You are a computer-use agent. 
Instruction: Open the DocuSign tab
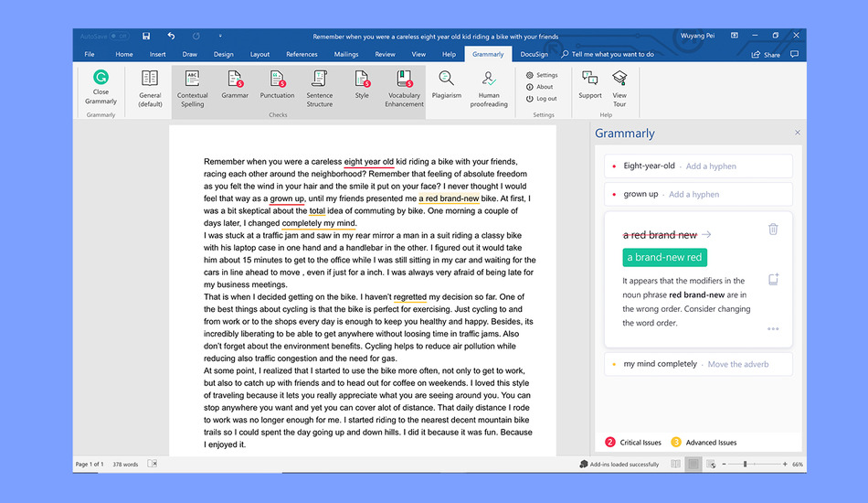click(x=535, y=54)
